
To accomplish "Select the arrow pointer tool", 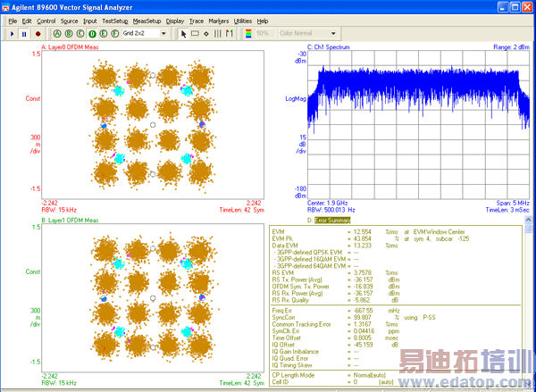I will pos(184,33).
